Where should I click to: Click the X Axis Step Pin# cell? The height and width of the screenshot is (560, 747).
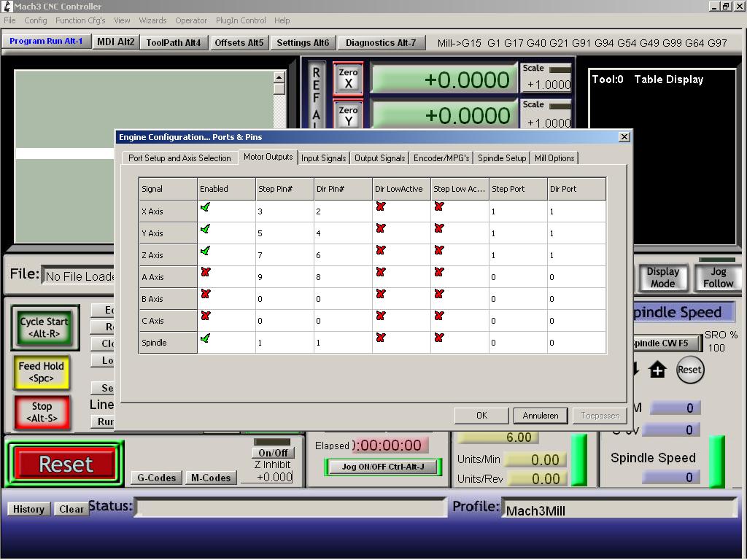click(285, 211)
